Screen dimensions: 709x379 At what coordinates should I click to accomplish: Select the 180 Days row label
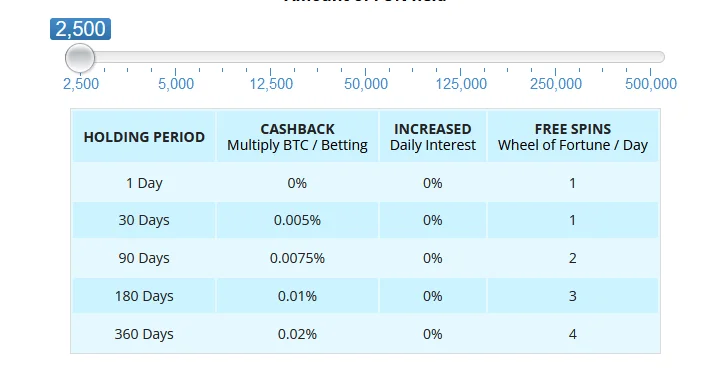(144, 296)
